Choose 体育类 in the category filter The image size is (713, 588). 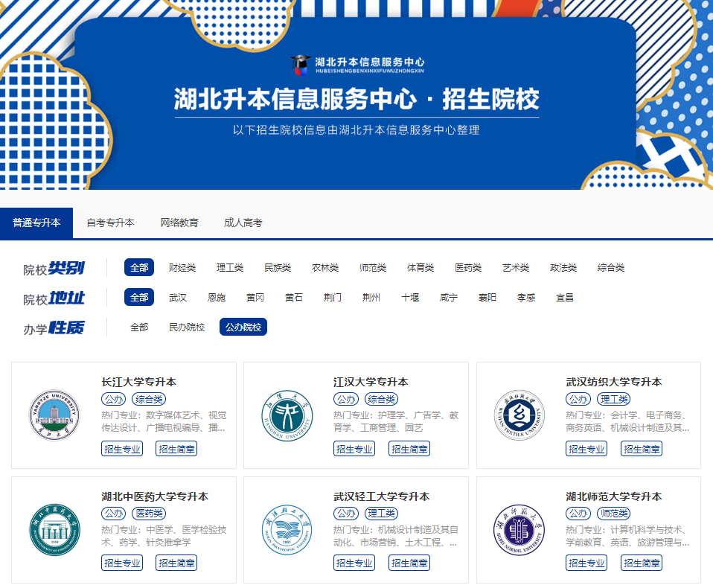421,268
